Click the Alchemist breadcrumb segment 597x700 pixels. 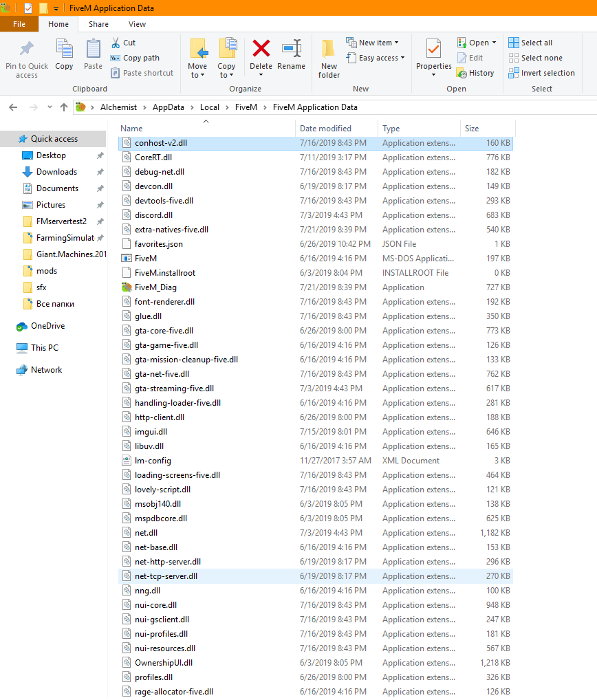(119, 107)
